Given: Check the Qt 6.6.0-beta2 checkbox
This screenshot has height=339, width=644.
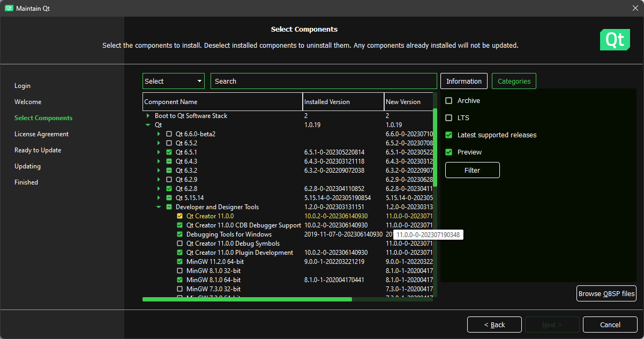Looking at the screenshot, I should coord(169,134).
